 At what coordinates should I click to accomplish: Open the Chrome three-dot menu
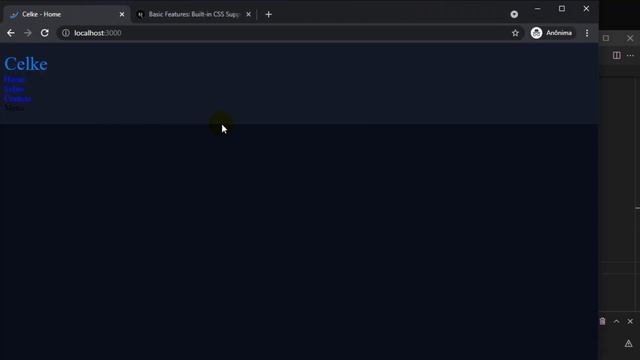pos(587,33)
